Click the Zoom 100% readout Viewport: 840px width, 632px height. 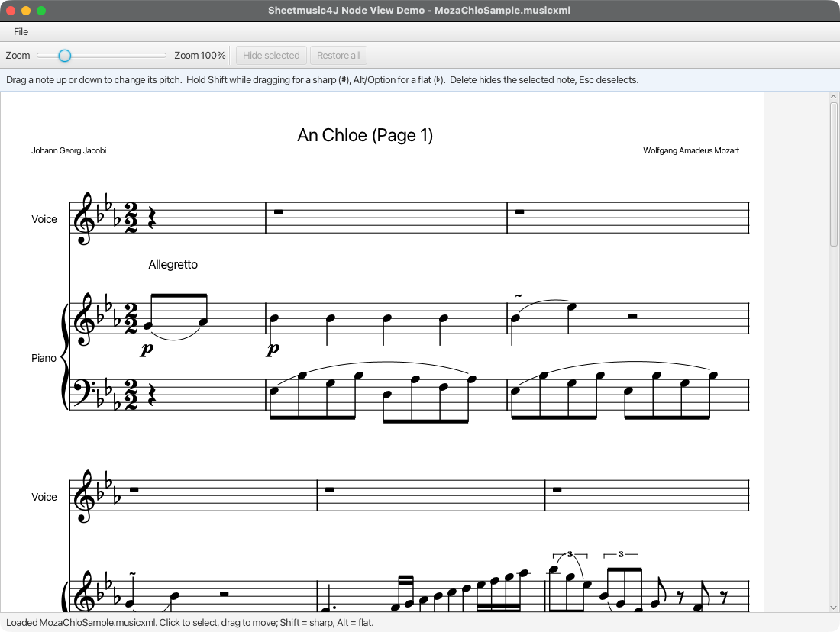pyautogui.click(x=200, y=55)
